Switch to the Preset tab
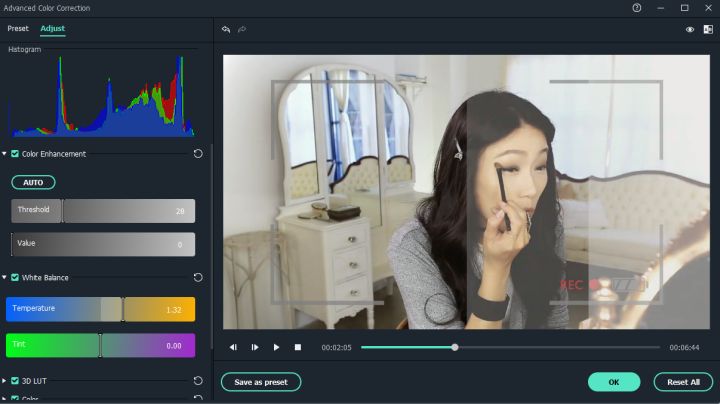The height and width of the screenshot is (404, 720). click(18, 28)
